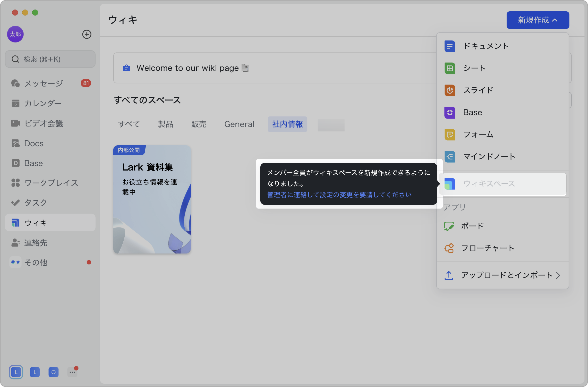The width and height of the screenshot is (588, 387).
Task: Click 管理者に連絡して設定の変更を要請 link
Action: (x=339, y=195)
